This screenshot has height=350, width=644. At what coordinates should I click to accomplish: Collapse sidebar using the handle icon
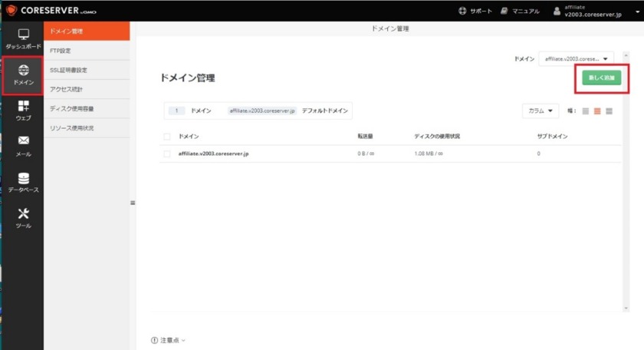coord(133,203)
